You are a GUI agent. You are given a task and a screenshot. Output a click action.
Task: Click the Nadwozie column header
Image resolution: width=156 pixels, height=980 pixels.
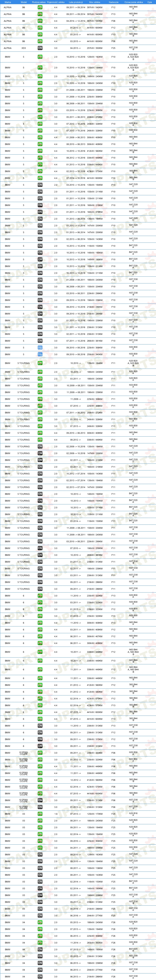(113, 2)
